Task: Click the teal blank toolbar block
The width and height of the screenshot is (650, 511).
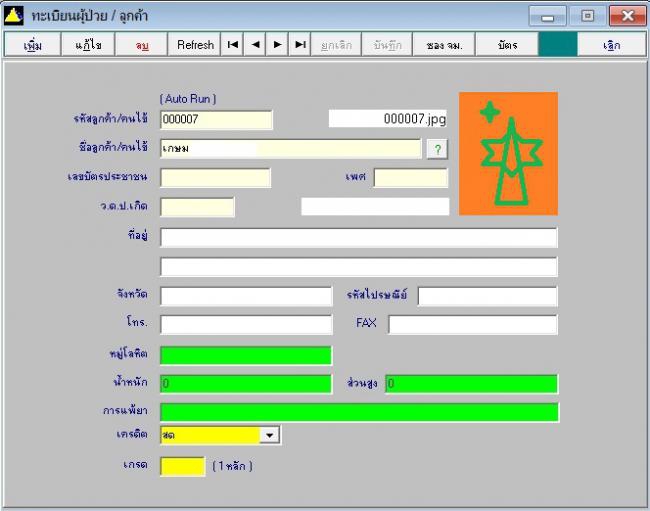Action: [x=558, y=44]
